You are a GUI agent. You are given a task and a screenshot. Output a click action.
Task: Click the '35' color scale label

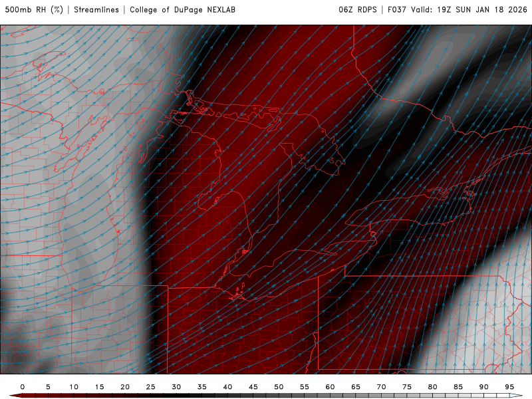tap(202, 387)
